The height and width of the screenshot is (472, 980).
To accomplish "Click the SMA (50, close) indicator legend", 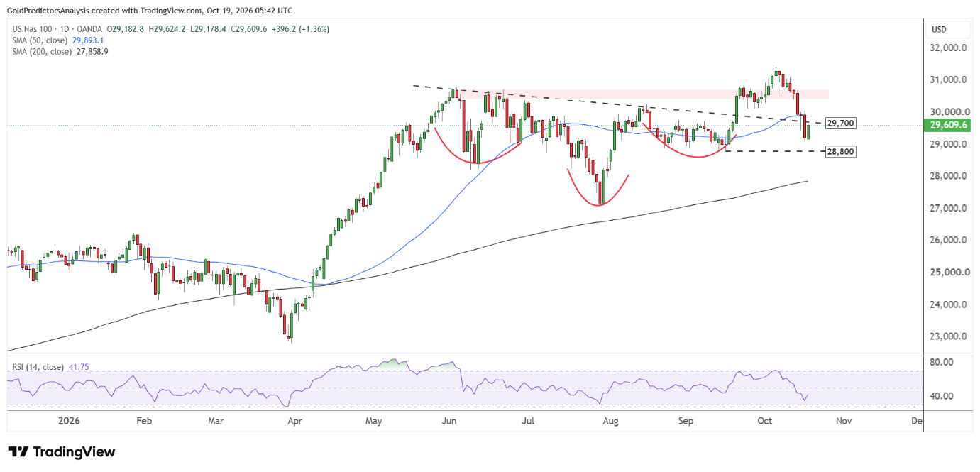I will 41,40.
